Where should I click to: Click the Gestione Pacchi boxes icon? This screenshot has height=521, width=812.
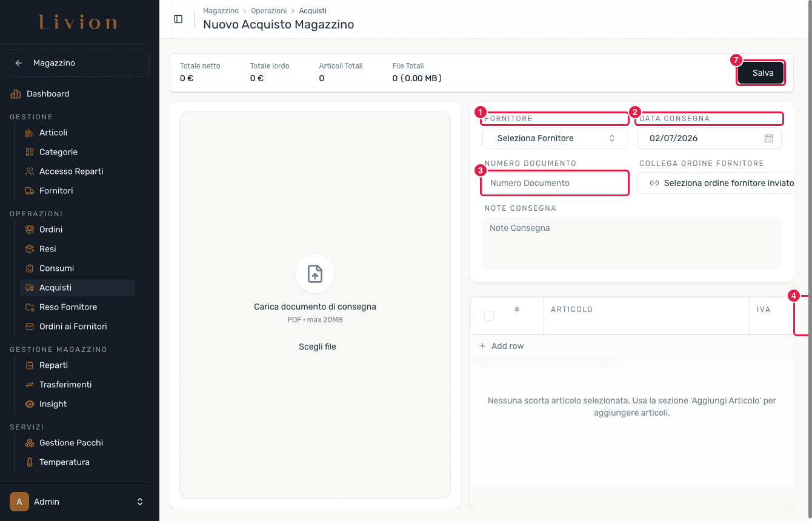tap(29, 443)
